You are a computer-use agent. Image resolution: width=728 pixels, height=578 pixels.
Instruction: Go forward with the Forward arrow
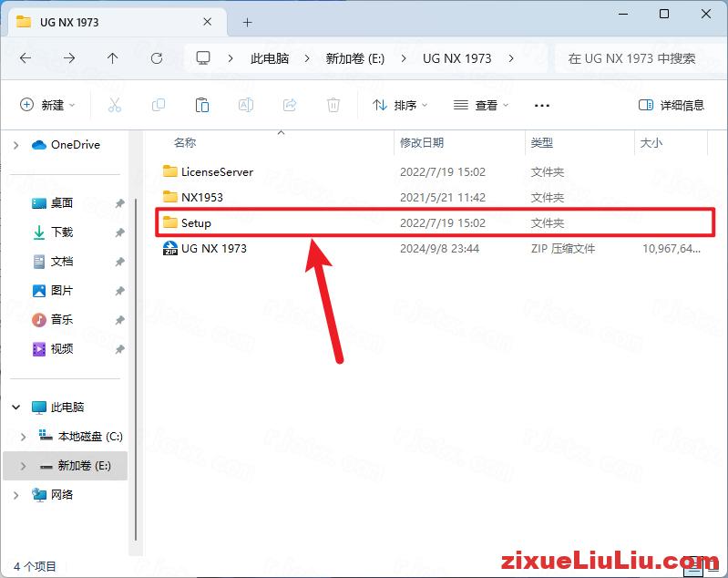click(69, 58)
